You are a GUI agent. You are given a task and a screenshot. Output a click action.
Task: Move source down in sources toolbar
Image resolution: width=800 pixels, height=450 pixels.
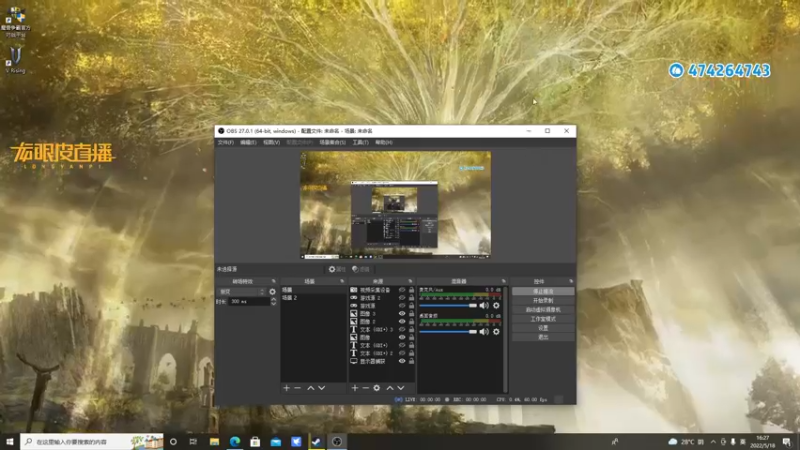coord(401,388)
